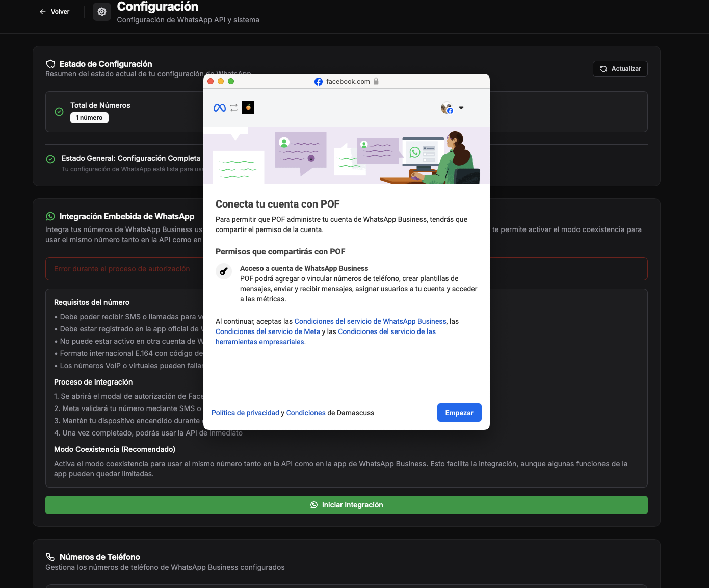Screen dimensions: 709x588
Task: Click the check icon beside Estado General
Action: 50,159
